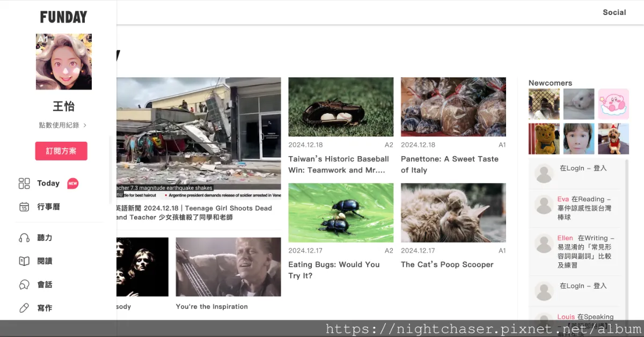This screenshot has height=337, width=644.
Task: Click Louis's name in the activity feed
Action: pyautogui.click(x=566, y=317)
